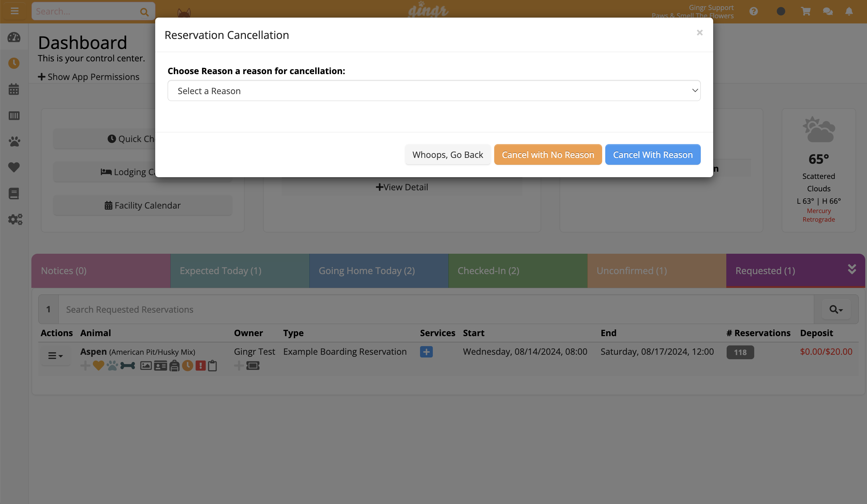Open the heart sidebar icon
The width and height of the screenshot is (867, 504).
[14, 167]
